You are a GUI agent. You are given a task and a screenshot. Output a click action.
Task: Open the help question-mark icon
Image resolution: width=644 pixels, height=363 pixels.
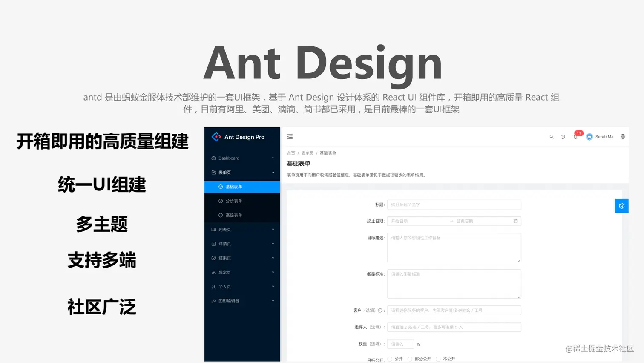click(563, 137)
